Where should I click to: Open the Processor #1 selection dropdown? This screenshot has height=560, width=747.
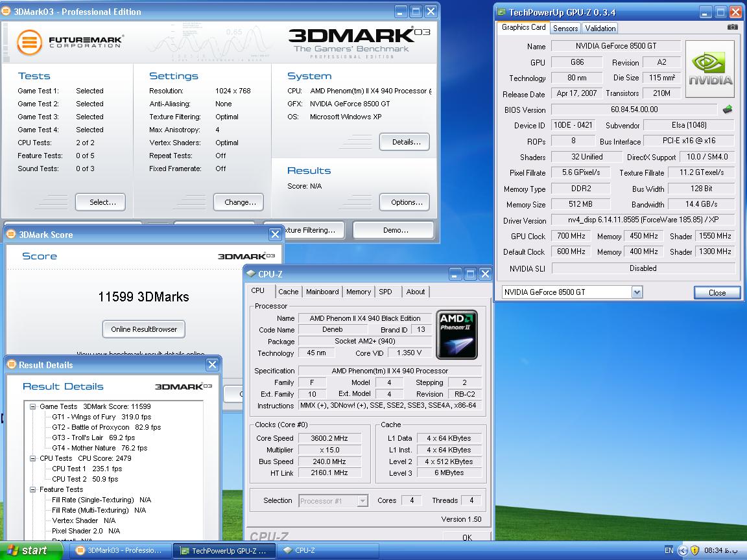362,501
